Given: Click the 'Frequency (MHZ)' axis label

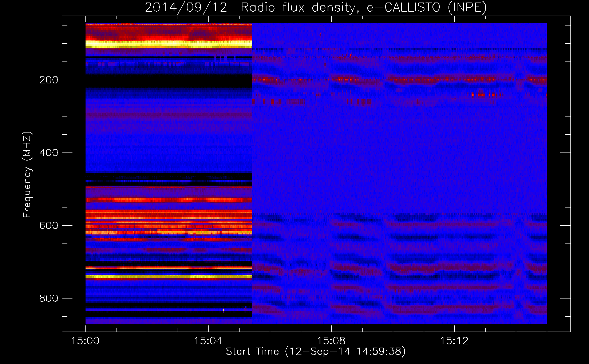Looking at the screenshot, I should (x=27, y=175).
